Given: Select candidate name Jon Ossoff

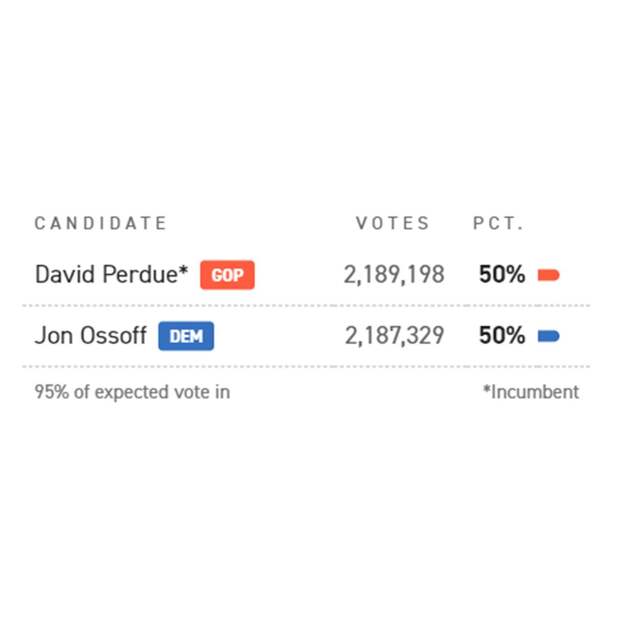Looking at the screenshot, I should coord(91,335).
